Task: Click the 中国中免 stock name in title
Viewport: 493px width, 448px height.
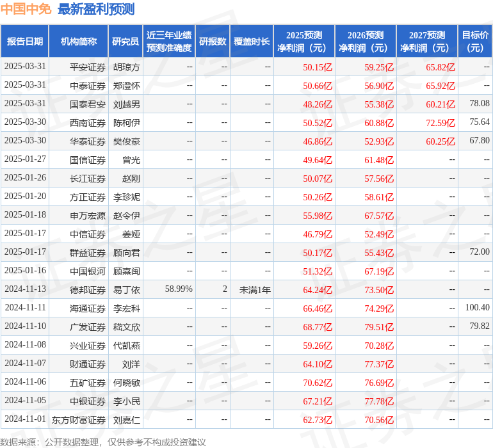Action: click(x=26, y=9)
